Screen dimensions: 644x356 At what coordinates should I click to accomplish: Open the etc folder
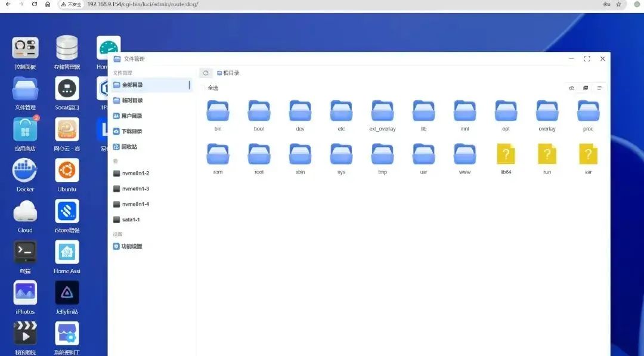tap(341, 111)
